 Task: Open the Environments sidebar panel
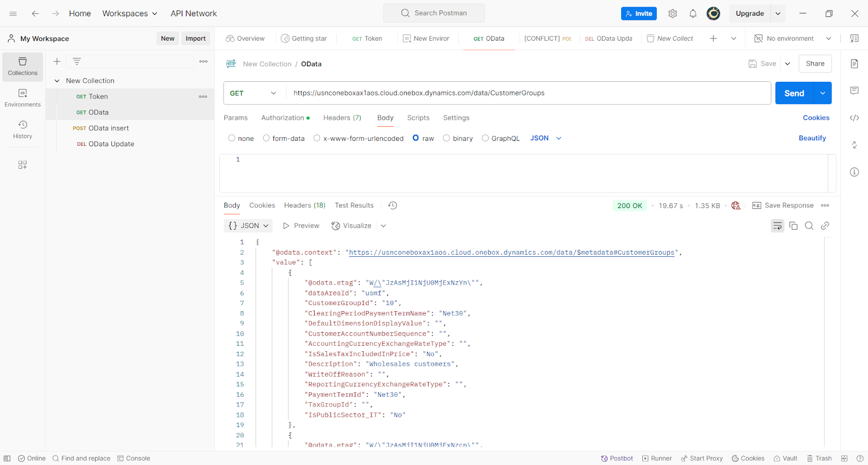23,98
